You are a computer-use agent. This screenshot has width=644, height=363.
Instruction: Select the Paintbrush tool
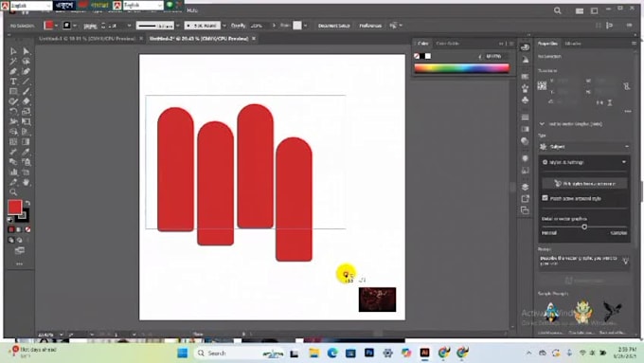(x=26, y=91)
